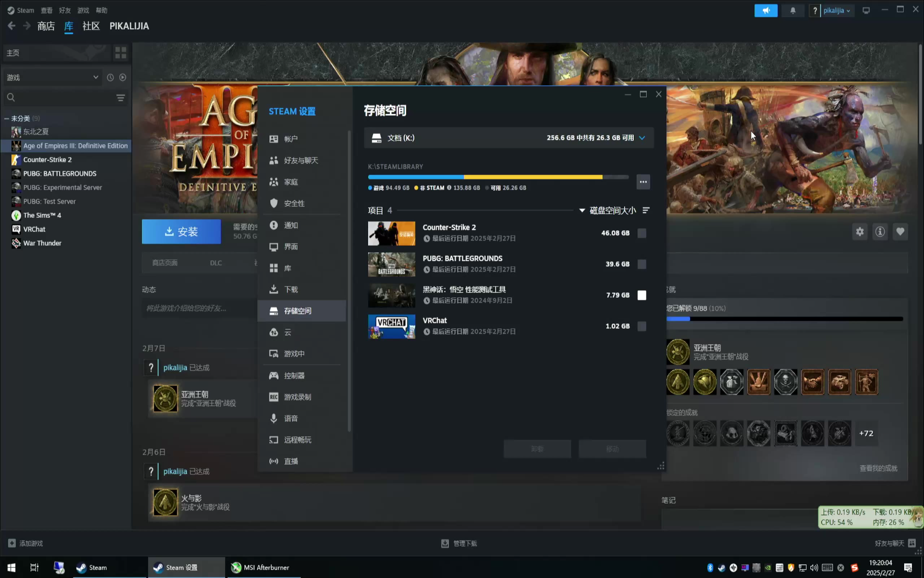Open 好友与聊天 in the bottom bar

(x=895, y=543)
